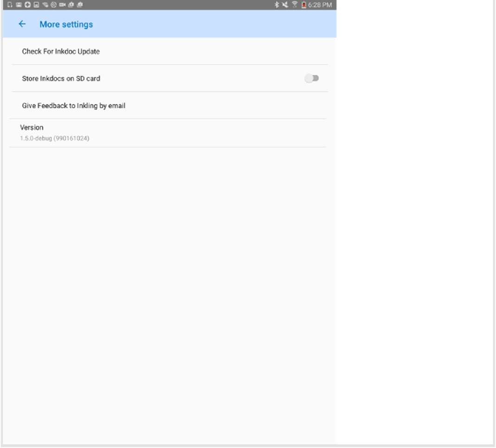Viewport: 496px width, 448px height.
Task: Tap the back arrow icon
Action: (22, 25)
